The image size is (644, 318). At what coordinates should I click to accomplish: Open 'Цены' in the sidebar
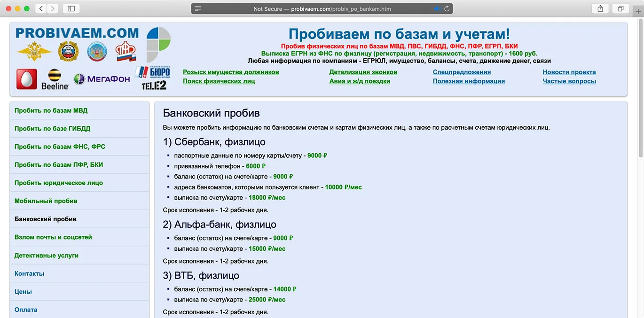(79, 291)
